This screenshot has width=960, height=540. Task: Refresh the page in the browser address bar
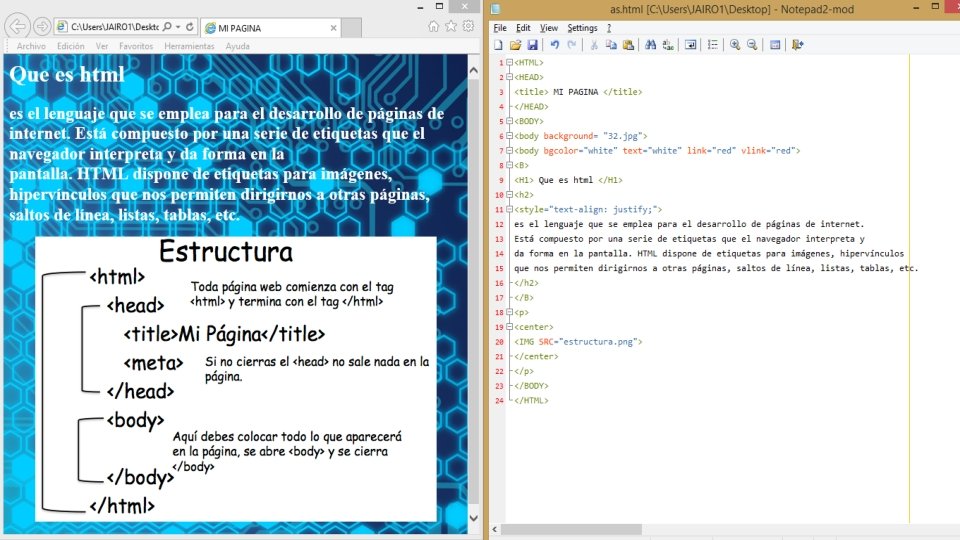tap(190, 27)
